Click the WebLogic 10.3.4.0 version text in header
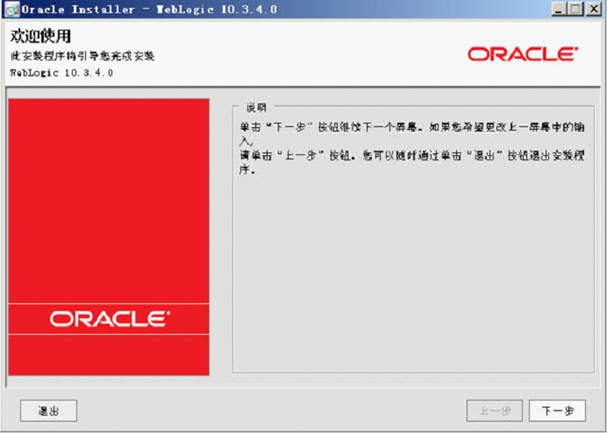The width and height of the screenshot is (607, 433). pyautogui.click(x=62, y=73)
